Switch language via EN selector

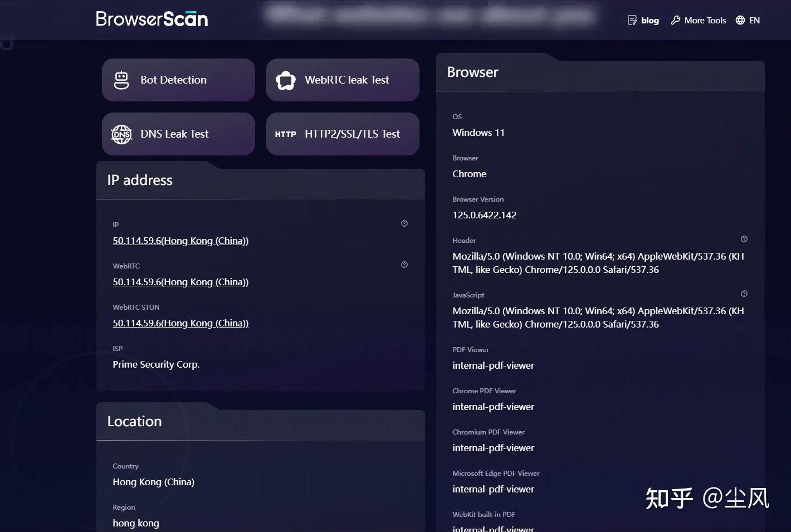coord(754,20)
